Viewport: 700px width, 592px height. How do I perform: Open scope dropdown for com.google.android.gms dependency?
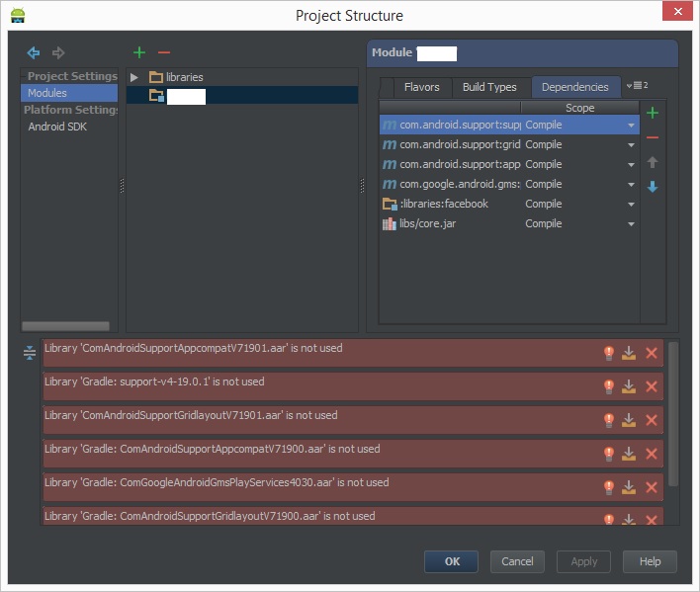click(x=631, y=184)
